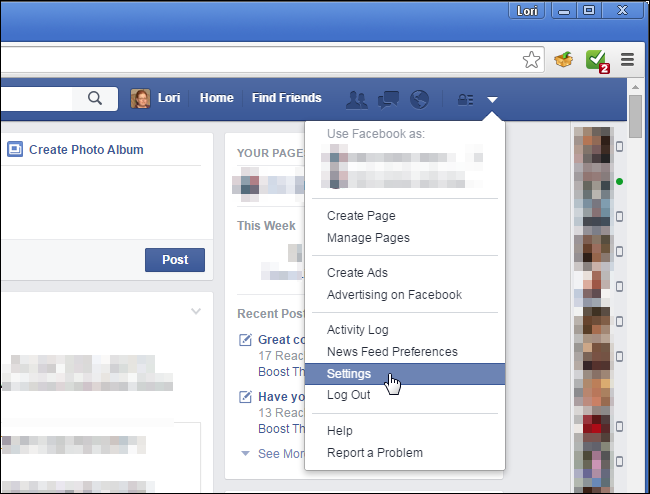Click the bookmark star icon in address bar
Screen dimensions: 650x494
pyautogui.click(x=531, y=60)
